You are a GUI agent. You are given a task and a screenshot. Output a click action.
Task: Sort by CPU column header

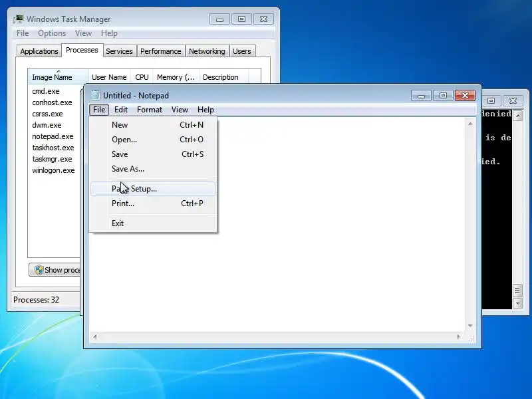pos(142,77)
